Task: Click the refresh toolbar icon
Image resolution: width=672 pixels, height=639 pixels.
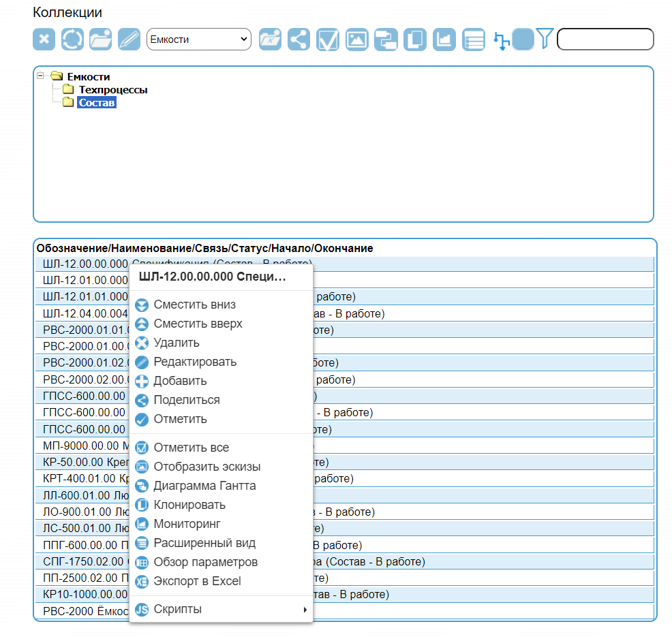Action: 72,39
